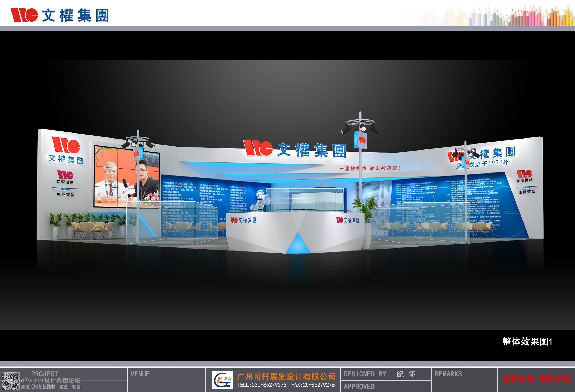The width and height of the screenshot is (575, 392).
Task: Click the video wall showing two men
Action: click(x=126, y=177)
